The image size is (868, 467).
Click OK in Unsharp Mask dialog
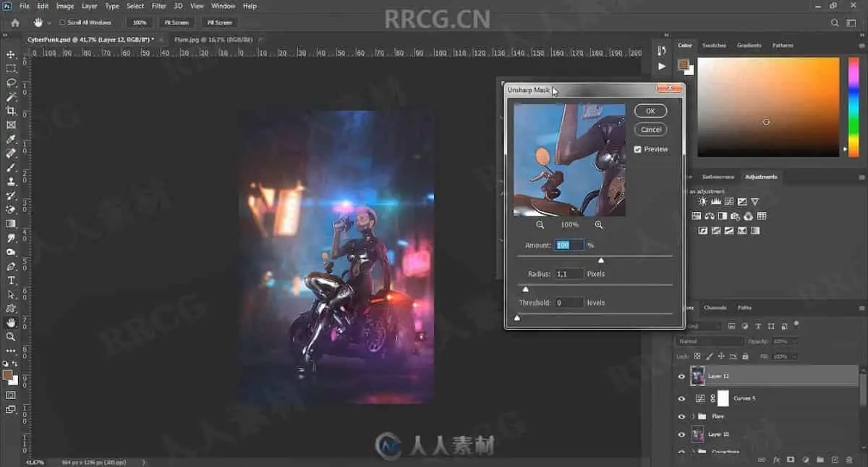650,111
